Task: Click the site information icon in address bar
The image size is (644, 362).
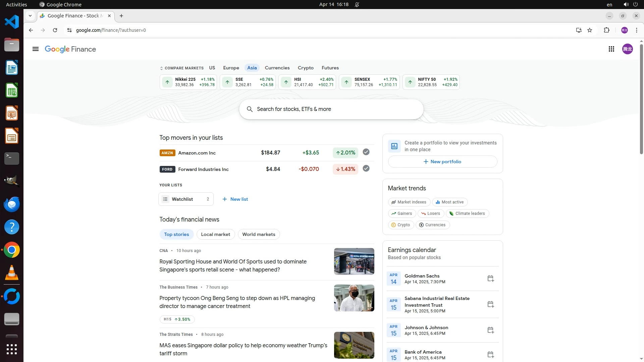Action: [x=69, y=30]
